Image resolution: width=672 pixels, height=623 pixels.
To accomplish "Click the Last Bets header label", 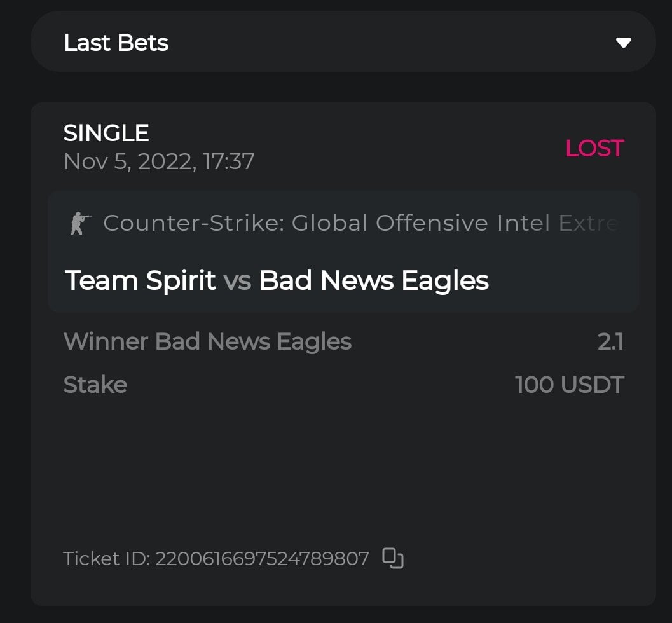I will tap(116, 43).
